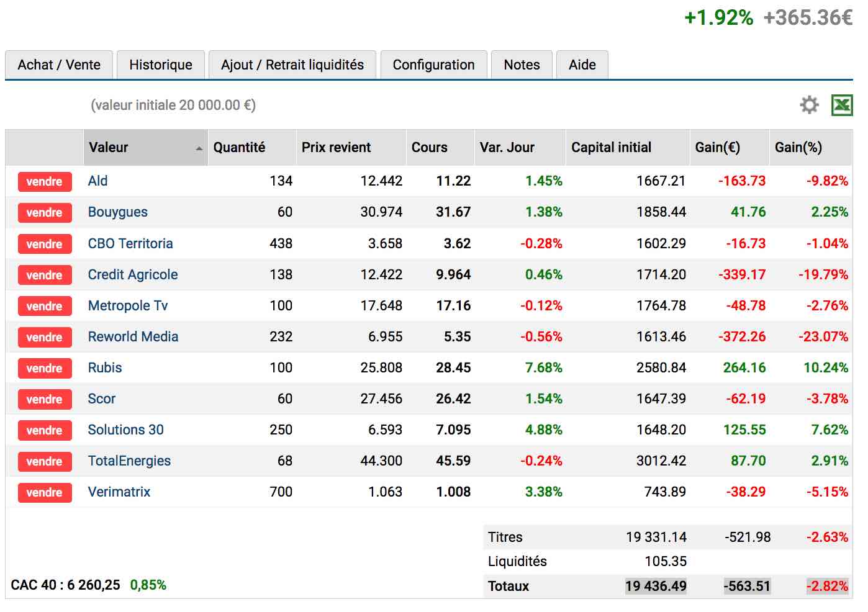Click the Totaux value 19 436.49

click(x=656, y=586)
